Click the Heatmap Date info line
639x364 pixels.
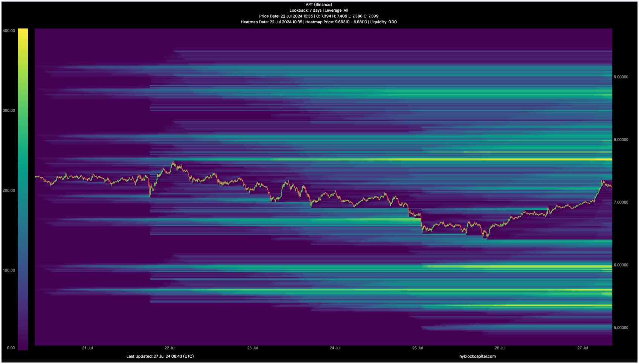[x=319, y=22]
